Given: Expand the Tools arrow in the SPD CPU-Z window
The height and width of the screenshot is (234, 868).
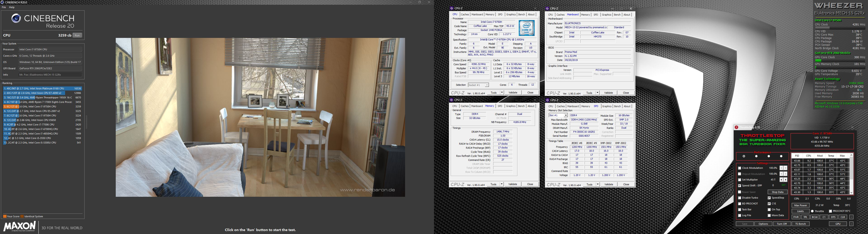Looking at the screenshot, I should [597, 184].
